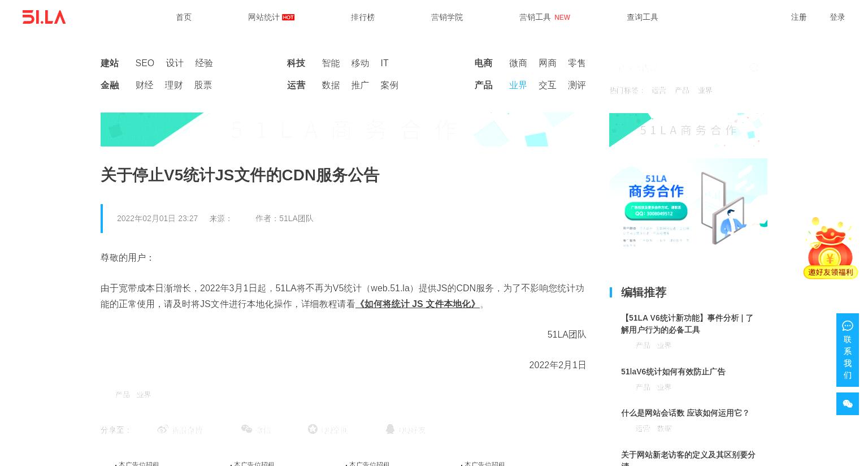Screen dimensions: 868x466
Task: Share article to QQ friends
Action: [x=406, y=430]
